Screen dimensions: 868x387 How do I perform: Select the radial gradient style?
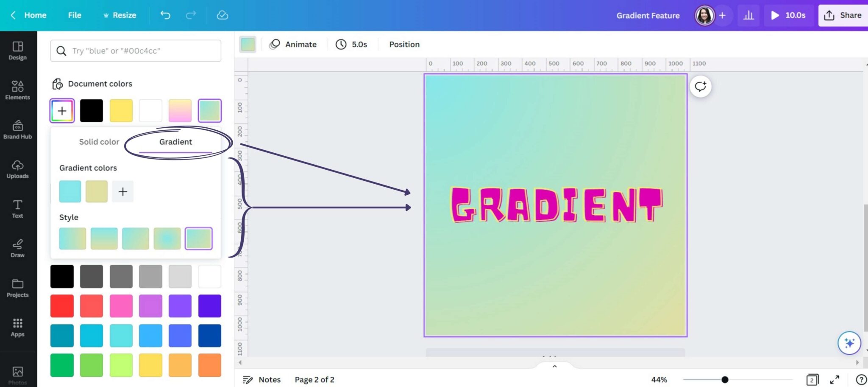(167, 238)
